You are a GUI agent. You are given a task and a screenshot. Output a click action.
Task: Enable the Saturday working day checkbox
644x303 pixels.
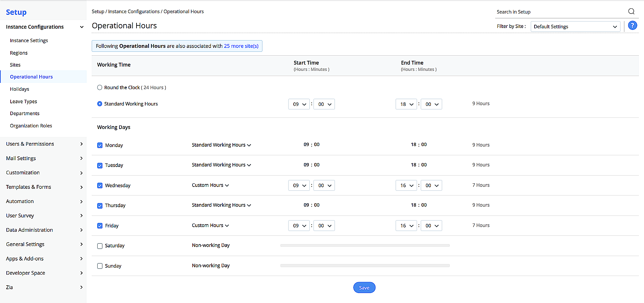coord(100,246)
